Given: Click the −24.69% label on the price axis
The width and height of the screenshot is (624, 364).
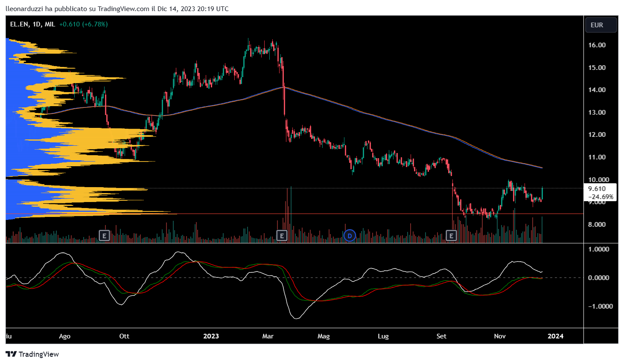Looking at the screenshot, I should tap(601, 196).
